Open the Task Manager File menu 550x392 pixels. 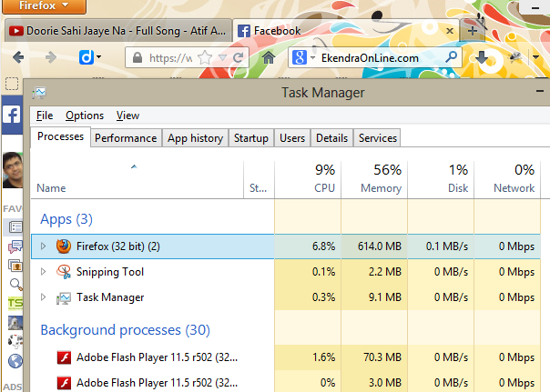[x=45, y=116]
